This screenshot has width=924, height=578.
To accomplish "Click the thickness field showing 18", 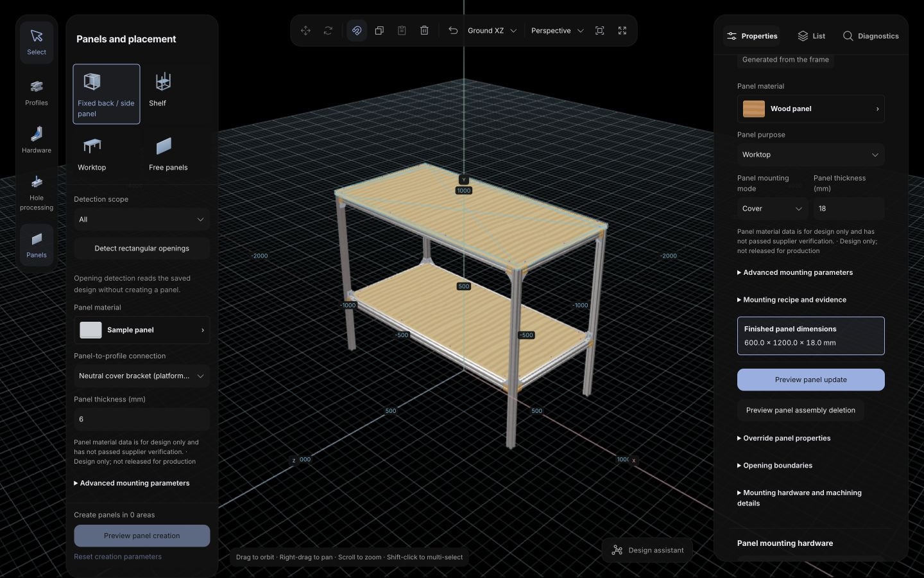I will [849, 209].
